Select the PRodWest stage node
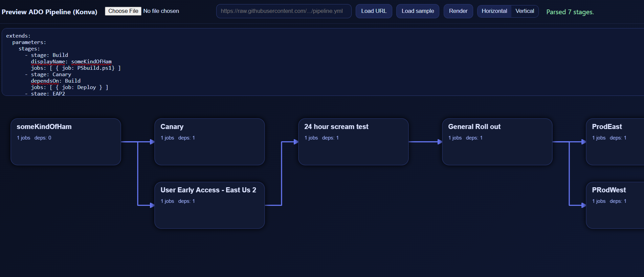644x277 pixels. (x=615, y=205)
